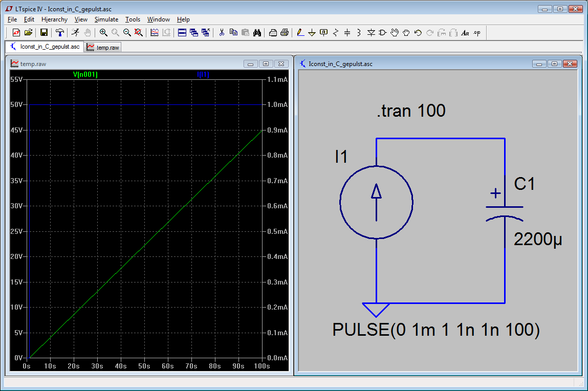Open Component browser gate icon

pyautogui.click(x=382, y=33)
